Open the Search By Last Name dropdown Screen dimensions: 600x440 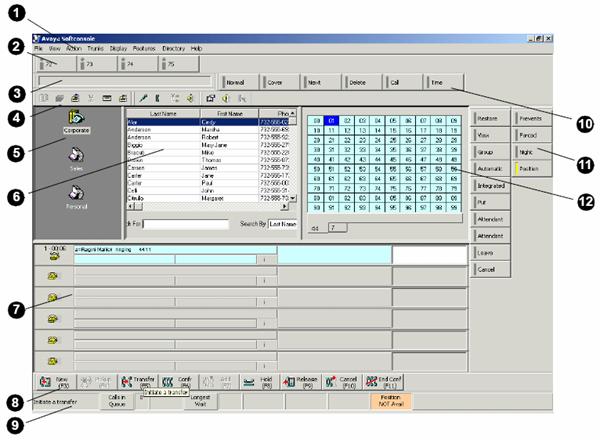click(283, 223)
